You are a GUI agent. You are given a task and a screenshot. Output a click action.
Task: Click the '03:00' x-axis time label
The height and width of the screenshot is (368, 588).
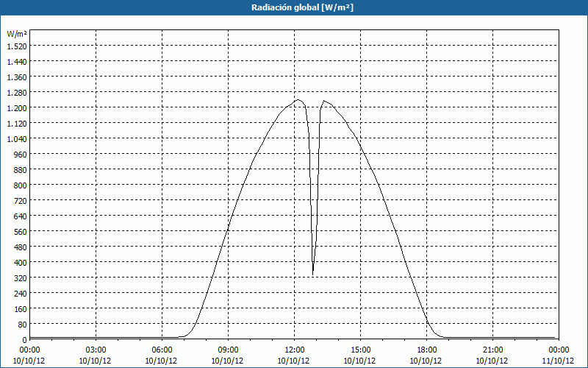96,350
